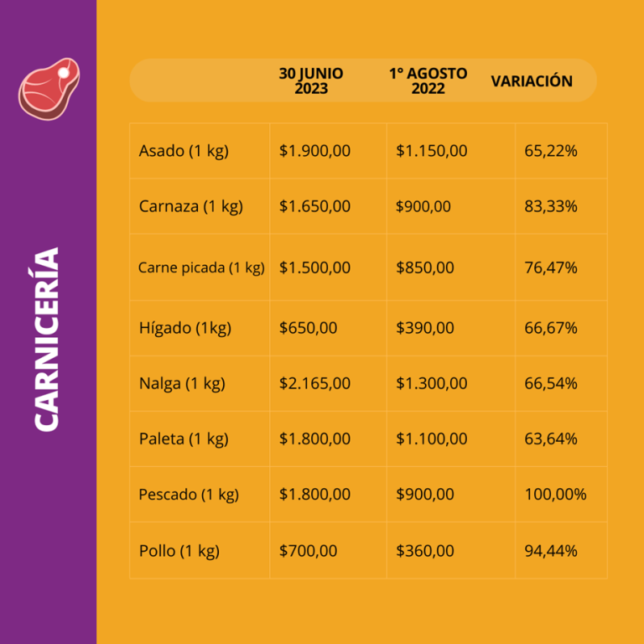
Task: Click the $360,00 Pollo 2022 price
Action: coord(424,550)
